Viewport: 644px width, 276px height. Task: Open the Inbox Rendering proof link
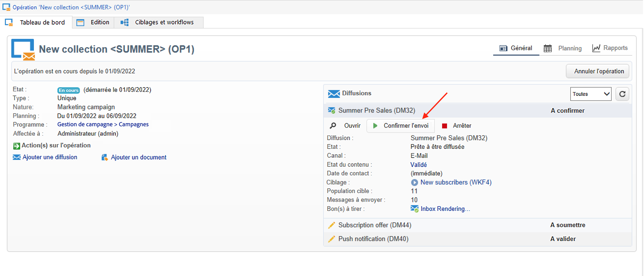pos(445,209)
